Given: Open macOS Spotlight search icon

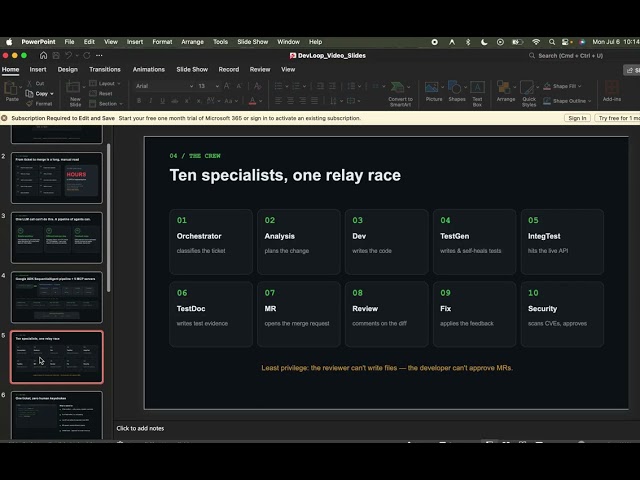Looking at the screenshot, I should click(x=552, y=42).
